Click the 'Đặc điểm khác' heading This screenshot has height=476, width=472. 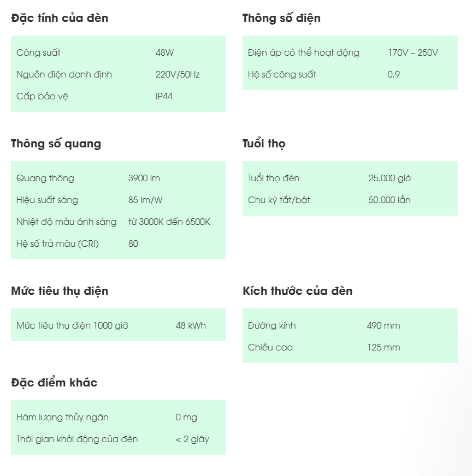[54, 383]
